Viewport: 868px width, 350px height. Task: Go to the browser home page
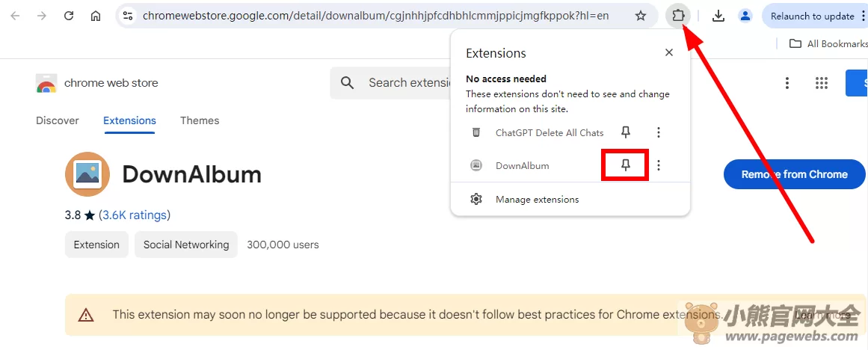[95, 16]
